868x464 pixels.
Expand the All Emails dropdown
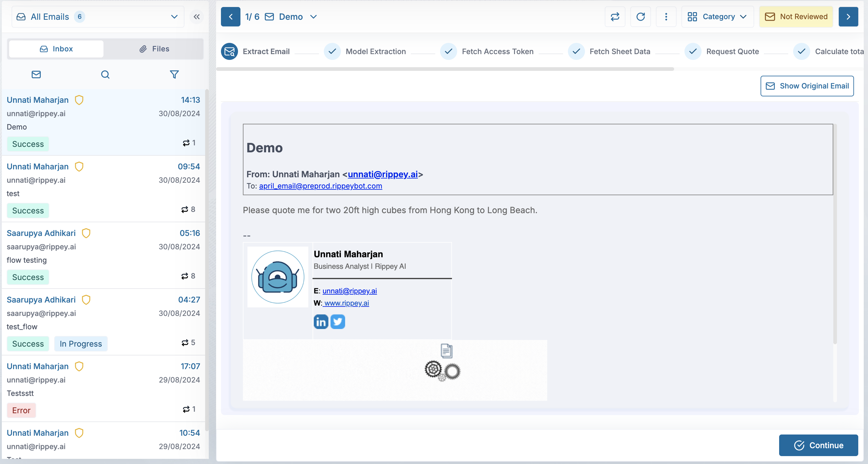[174, 17]
